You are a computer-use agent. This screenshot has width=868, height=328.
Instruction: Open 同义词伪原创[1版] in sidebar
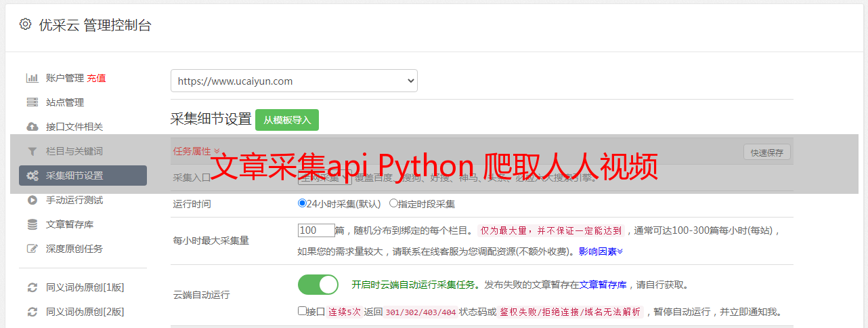click(x=85, y=287)
